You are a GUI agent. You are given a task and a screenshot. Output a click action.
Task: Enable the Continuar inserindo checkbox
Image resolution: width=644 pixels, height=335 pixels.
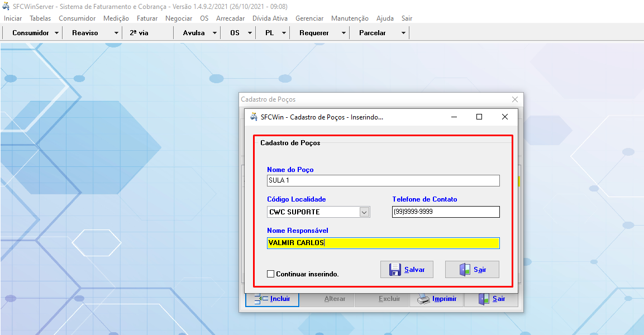pos(271,274)
